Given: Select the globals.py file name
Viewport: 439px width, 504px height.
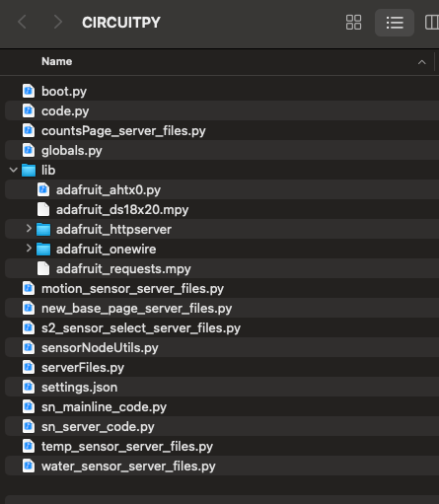Looking at the screenshot, I should pos(72,151).
